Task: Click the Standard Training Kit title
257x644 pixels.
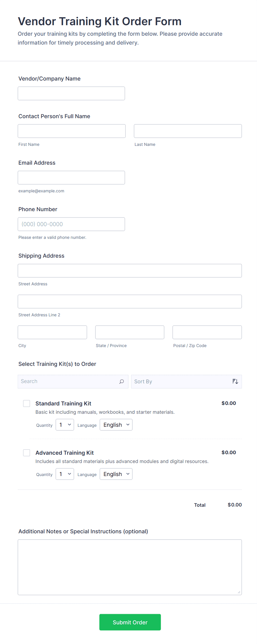Action: coord(63,404)
